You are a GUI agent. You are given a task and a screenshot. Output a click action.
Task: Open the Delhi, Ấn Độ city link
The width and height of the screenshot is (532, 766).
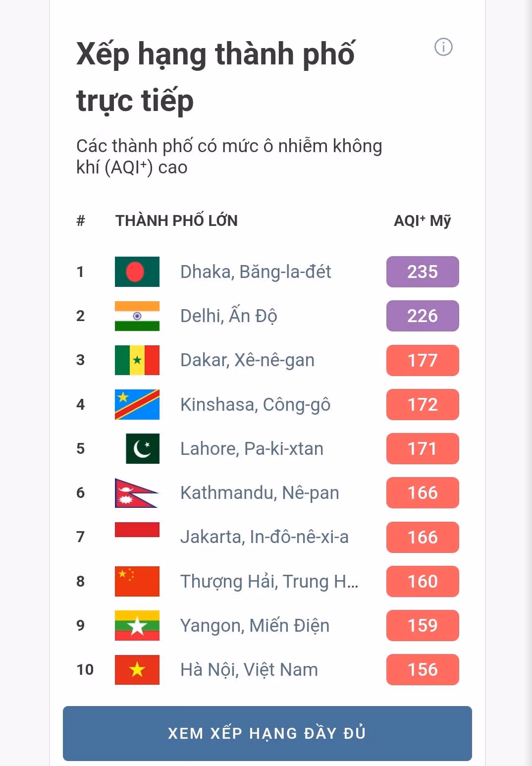click(228, 316)
